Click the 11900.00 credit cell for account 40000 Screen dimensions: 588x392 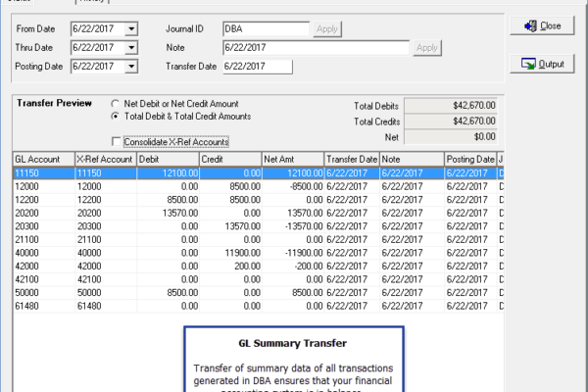[230, 253]
